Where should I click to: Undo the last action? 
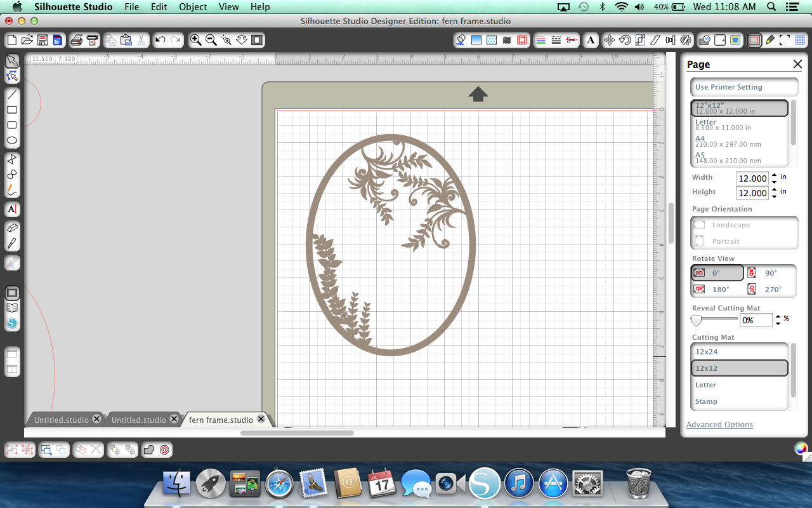[x=160, y=40]
